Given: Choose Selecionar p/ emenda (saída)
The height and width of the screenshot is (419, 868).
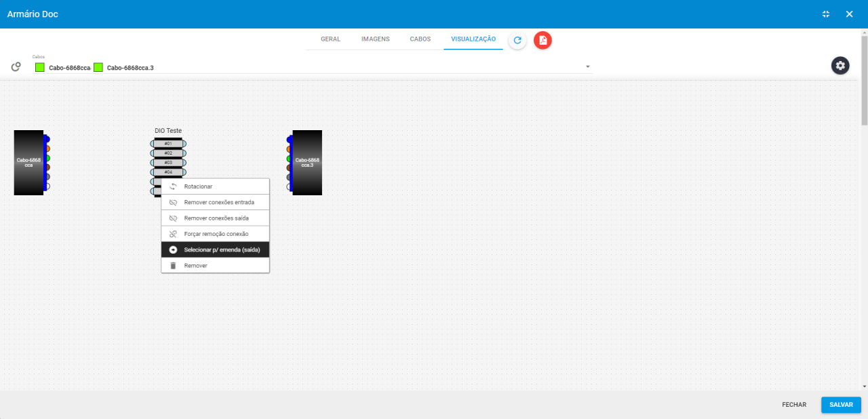Looking at the screenshot, I should click(221, 250).
